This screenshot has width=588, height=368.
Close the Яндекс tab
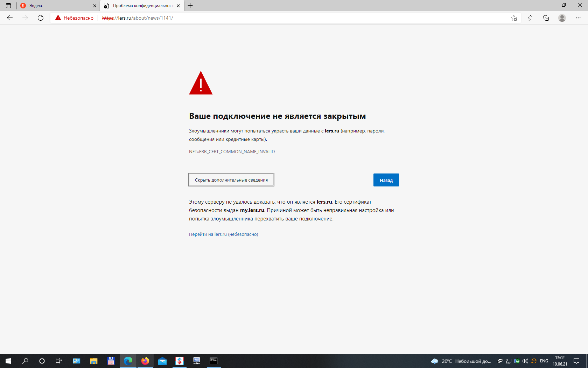pyautogui.click(x=94, y=6)
